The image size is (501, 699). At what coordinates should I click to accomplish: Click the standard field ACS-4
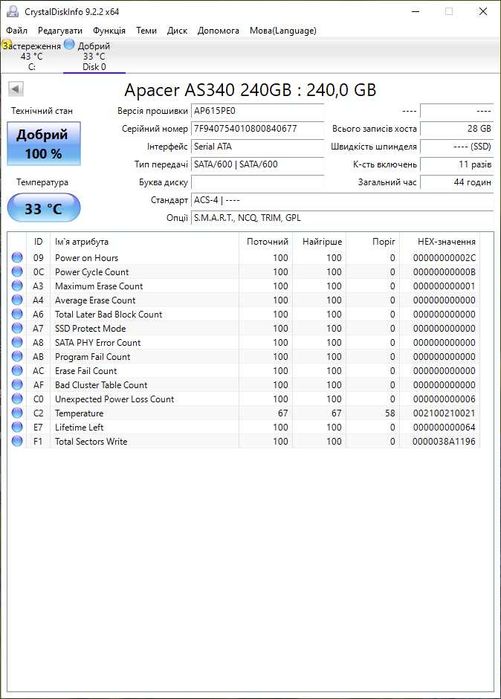click(342, 200)
